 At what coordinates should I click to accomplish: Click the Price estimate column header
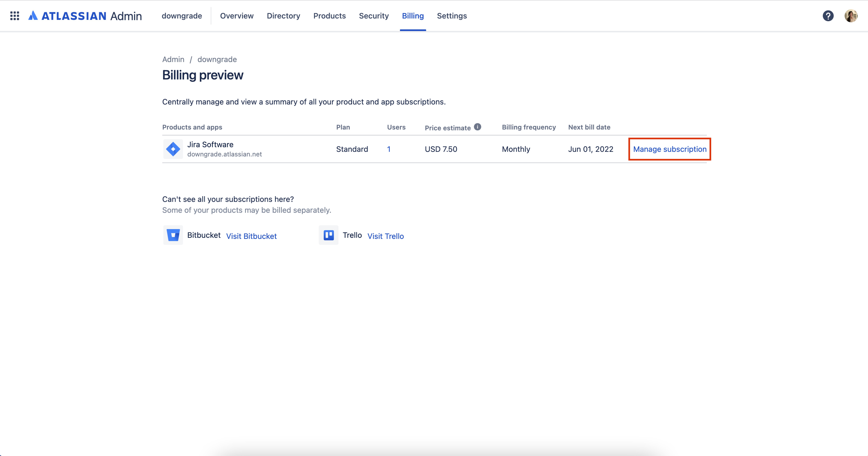coord(447,128)
